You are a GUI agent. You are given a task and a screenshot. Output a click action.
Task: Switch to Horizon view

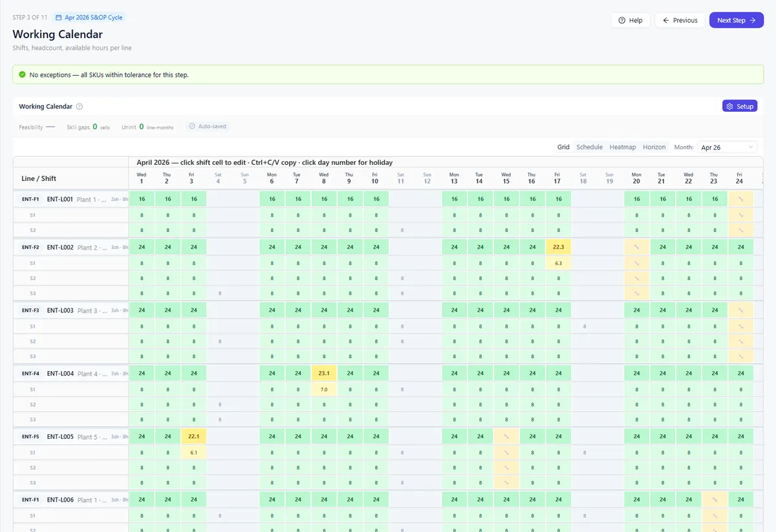(x=654, y=147)
